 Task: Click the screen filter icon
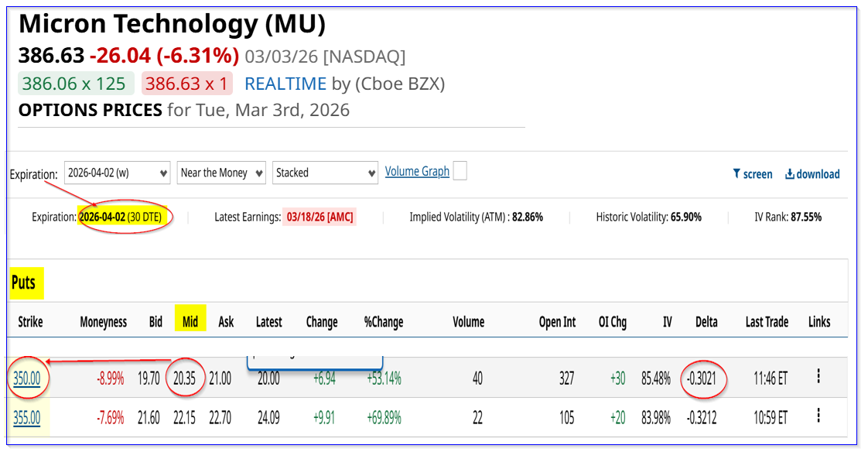click(x=736, y=174)
